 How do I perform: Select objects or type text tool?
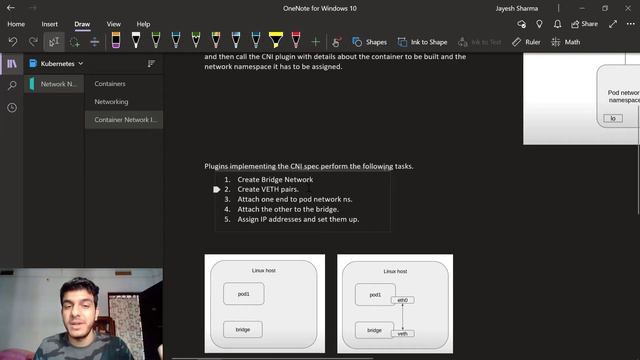click(x=54, y=42)
